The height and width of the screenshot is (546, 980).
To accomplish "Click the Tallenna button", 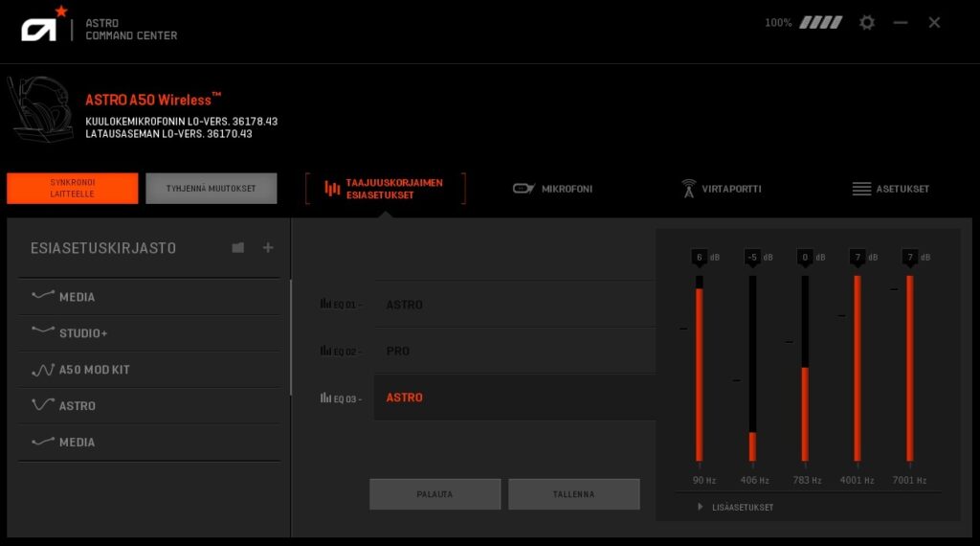I will pyautogui.click(x=574, y=494).
